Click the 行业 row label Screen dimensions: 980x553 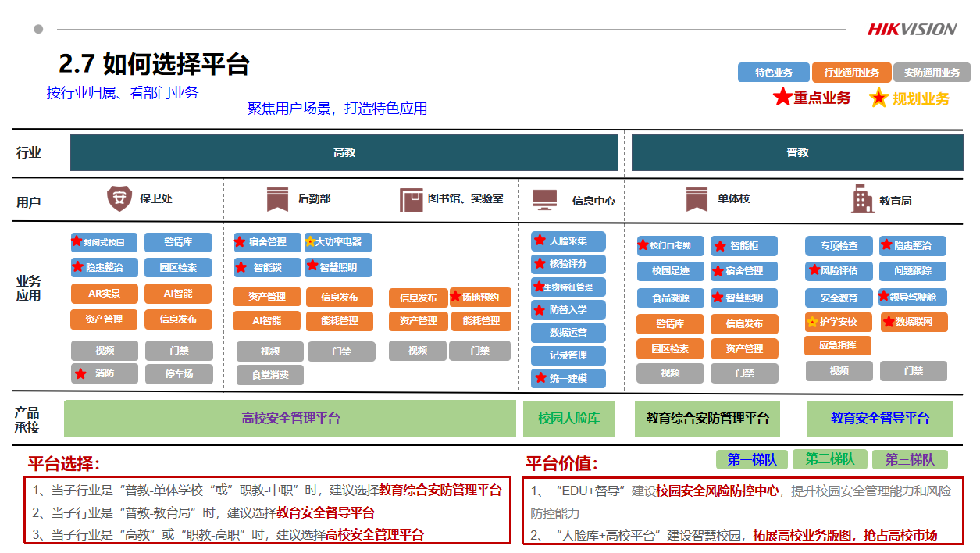[x=28, y=153]
